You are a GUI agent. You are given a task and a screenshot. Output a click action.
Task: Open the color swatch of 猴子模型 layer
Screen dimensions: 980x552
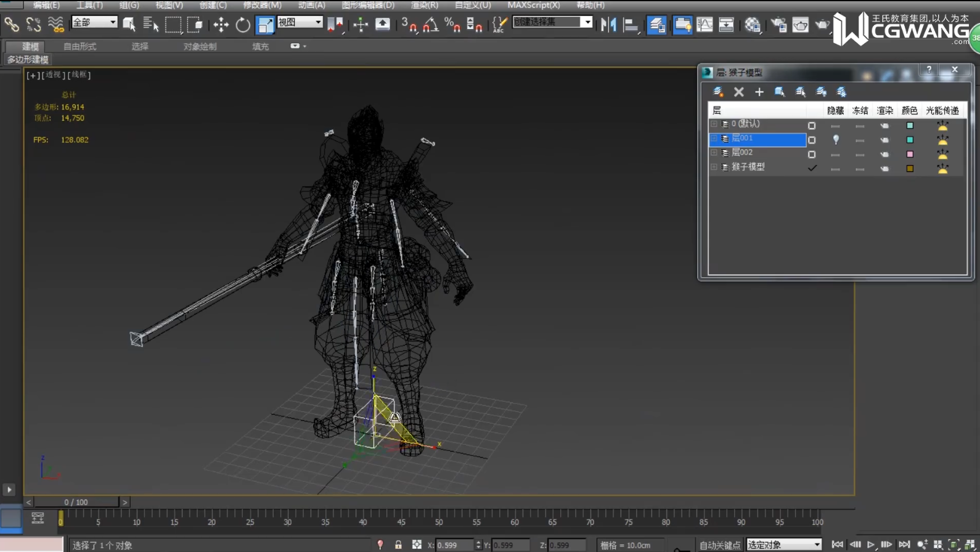tap(910, 168)
